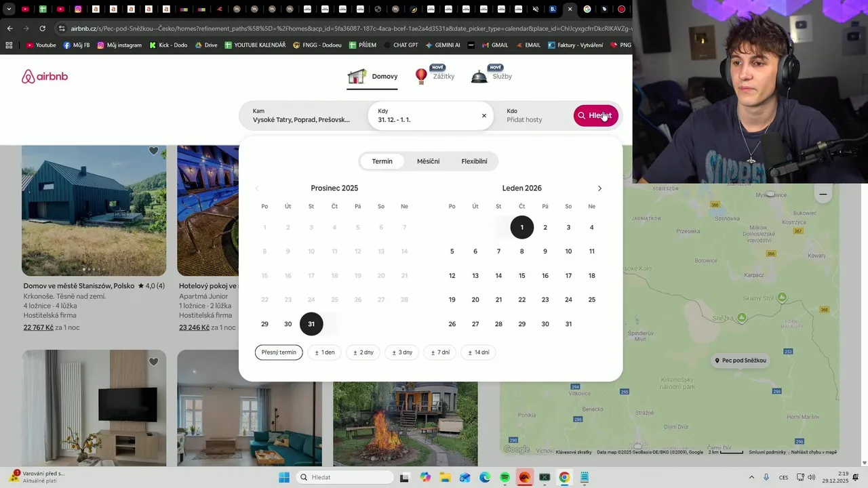Open Nahlásit chybu v mapě link
The height and width of the screenshot is (488, 868).
coord(814,452)
